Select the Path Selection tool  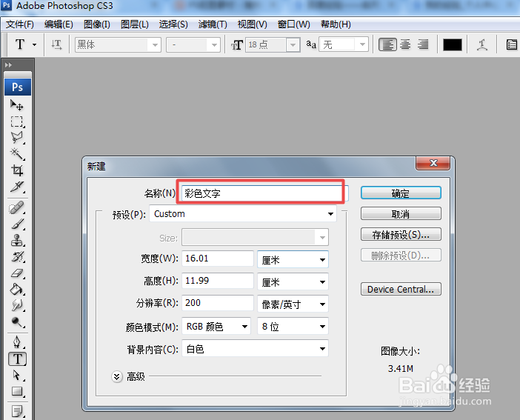(17, 375)
